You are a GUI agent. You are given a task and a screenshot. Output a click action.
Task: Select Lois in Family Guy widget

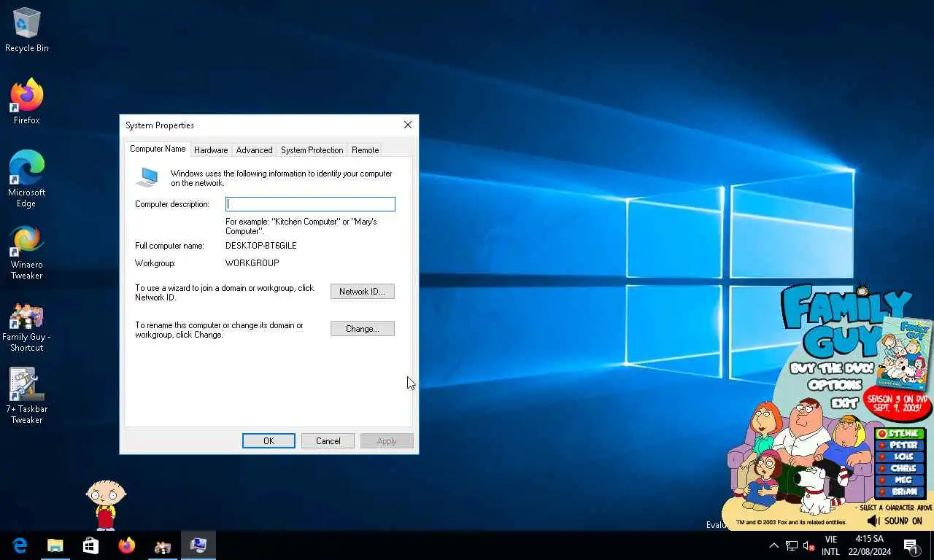[x=900, y=457]
